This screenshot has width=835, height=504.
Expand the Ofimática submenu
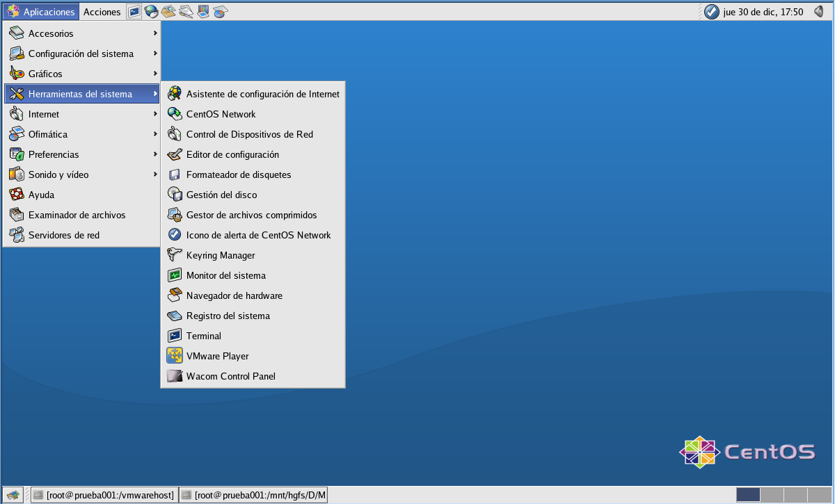(82, 134)
